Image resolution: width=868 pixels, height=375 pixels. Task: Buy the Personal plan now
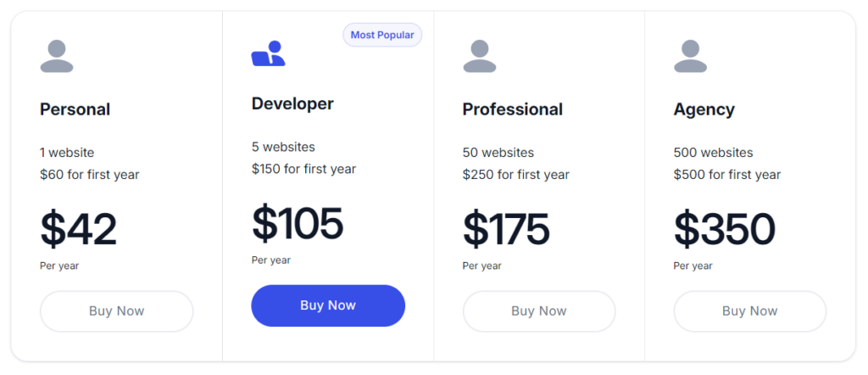click(117, 311)
